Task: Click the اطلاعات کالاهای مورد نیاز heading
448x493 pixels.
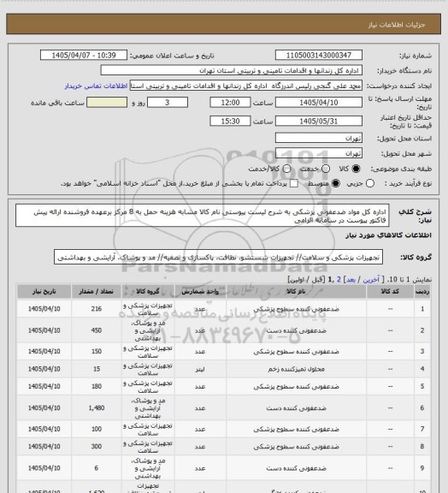Action: [x=388, y=235]
